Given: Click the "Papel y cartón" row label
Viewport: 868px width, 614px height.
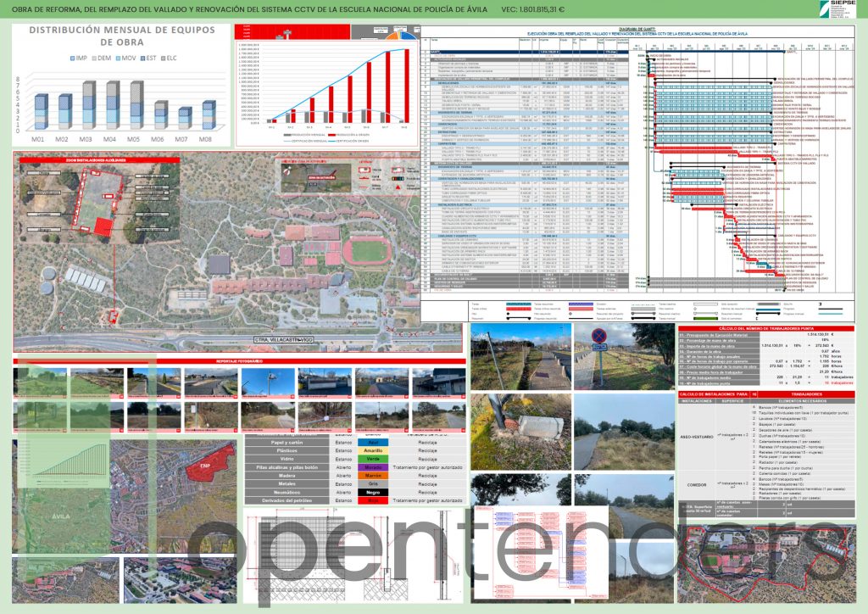Looking at the screenshot, I should click(x=287, y=443).
